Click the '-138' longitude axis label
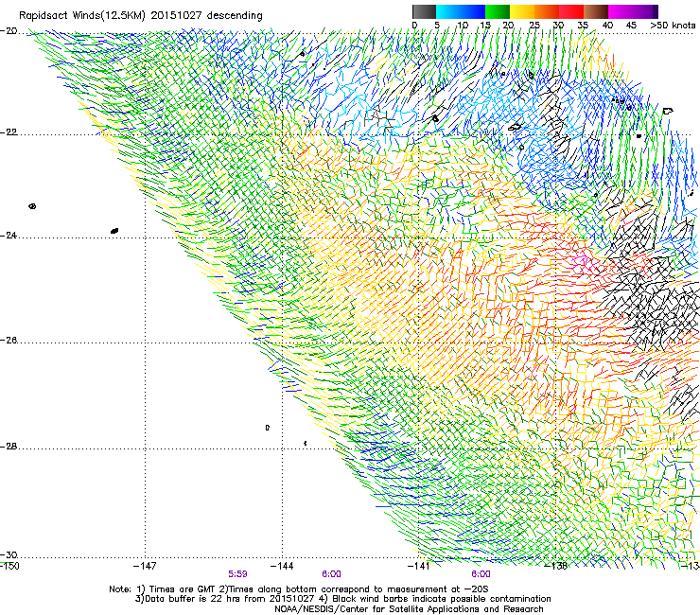Viewport: 700px width, 615px height. 556,566
